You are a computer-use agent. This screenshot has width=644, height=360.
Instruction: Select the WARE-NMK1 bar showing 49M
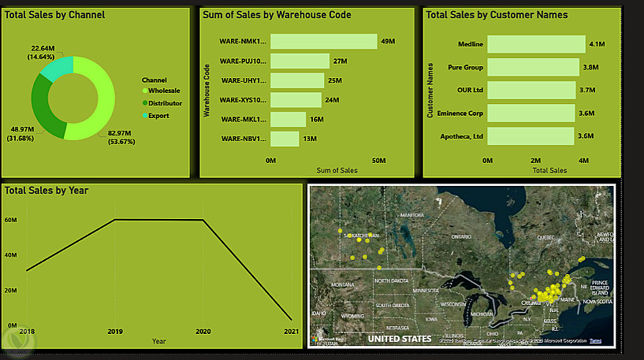(324, 42)
